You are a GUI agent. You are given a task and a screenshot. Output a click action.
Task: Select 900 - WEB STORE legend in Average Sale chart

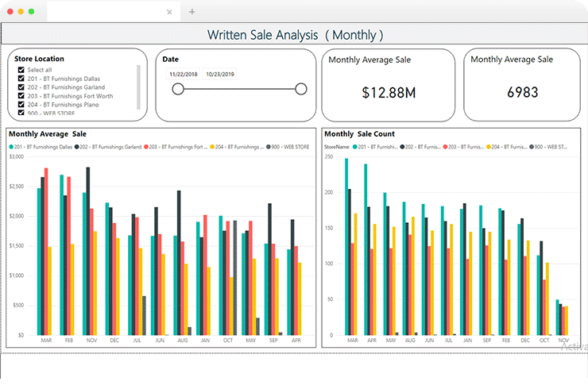(x=288, y=147)
